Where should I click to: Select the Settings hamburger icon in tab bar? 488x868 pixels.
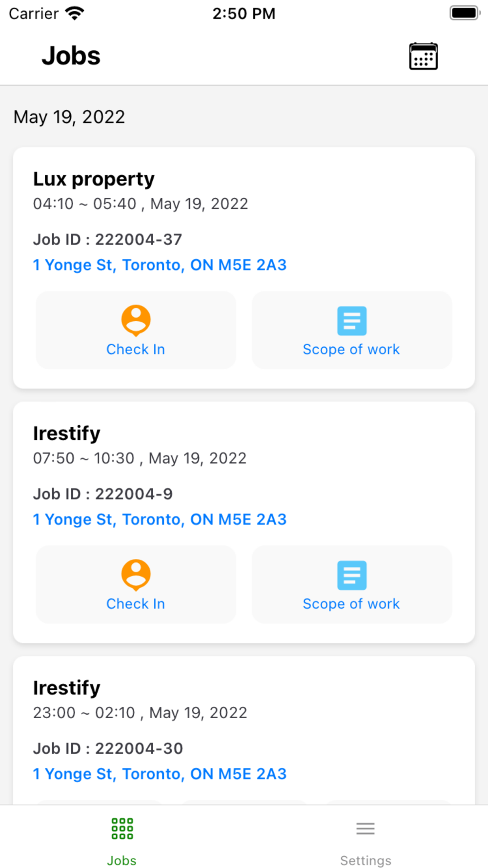point(366,828)
